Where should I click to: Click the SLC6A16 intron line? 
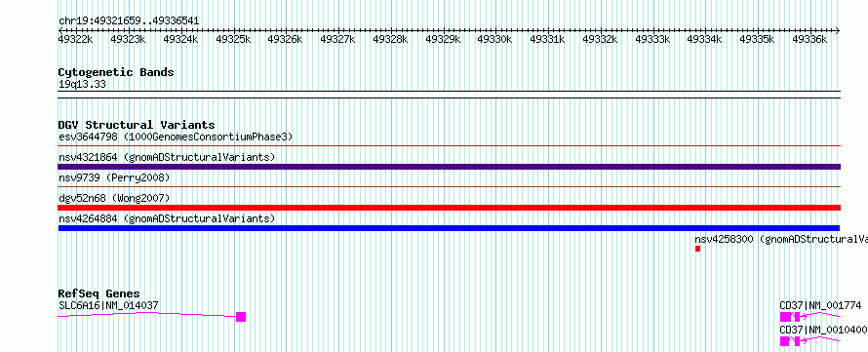146,315
